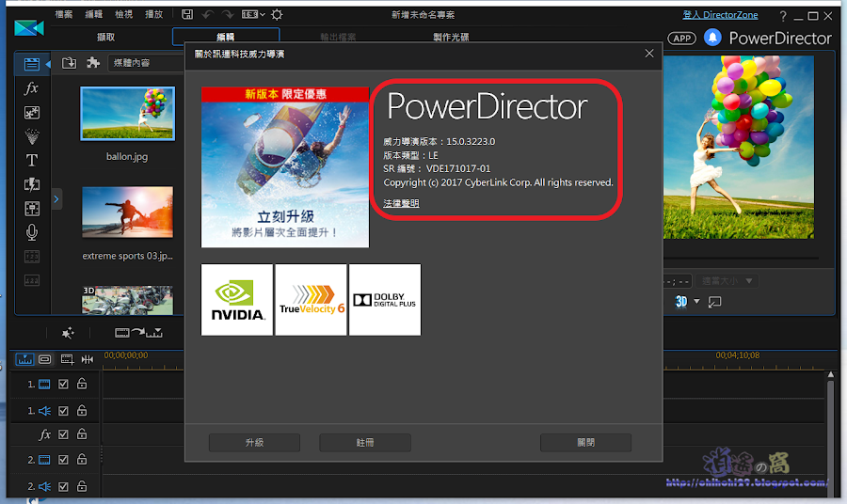
Task: Click the slideshow-to-timeline convert icon
Action: pos(138,333)
